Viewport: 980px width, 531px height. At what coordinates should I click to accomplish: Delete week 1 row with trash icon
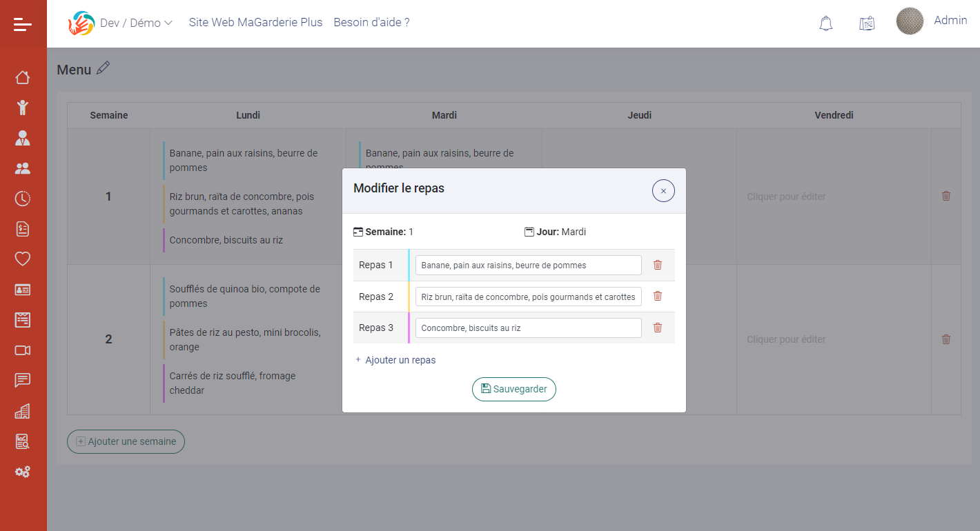(x=945, y=197)
